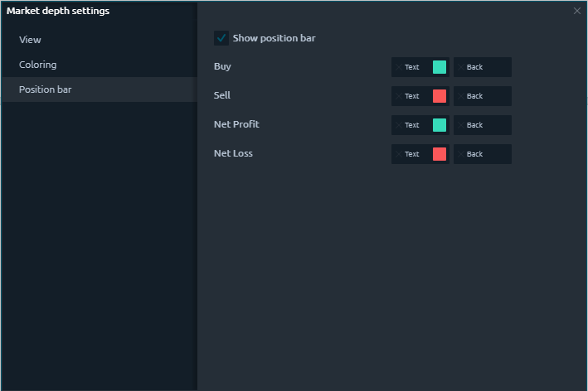Switch to the Coloring section
Viewport: 588px width, 391px height.
coord(38,65)
